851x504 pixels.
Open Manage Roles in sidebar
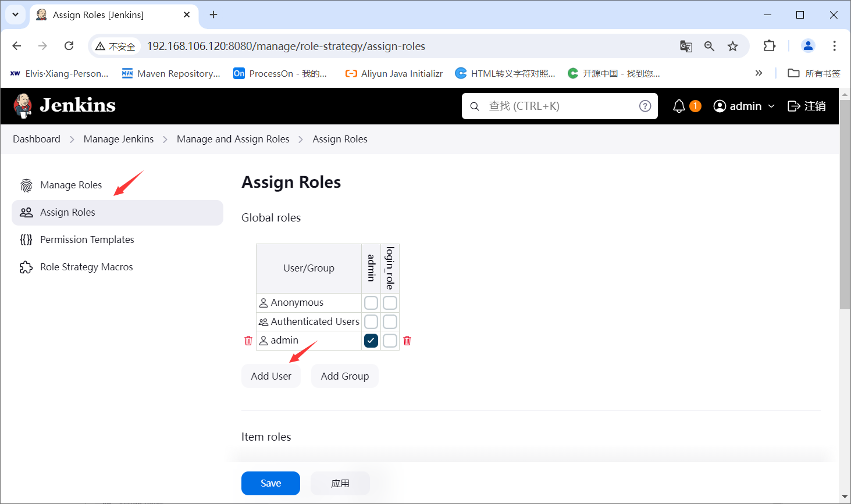117,185
